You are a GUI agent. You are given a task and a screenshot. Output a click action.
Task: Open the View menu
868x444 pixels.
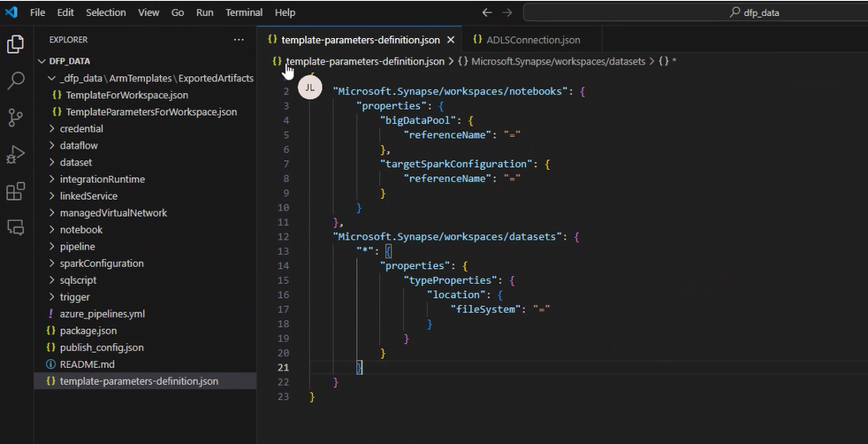(x=148, y=12)
